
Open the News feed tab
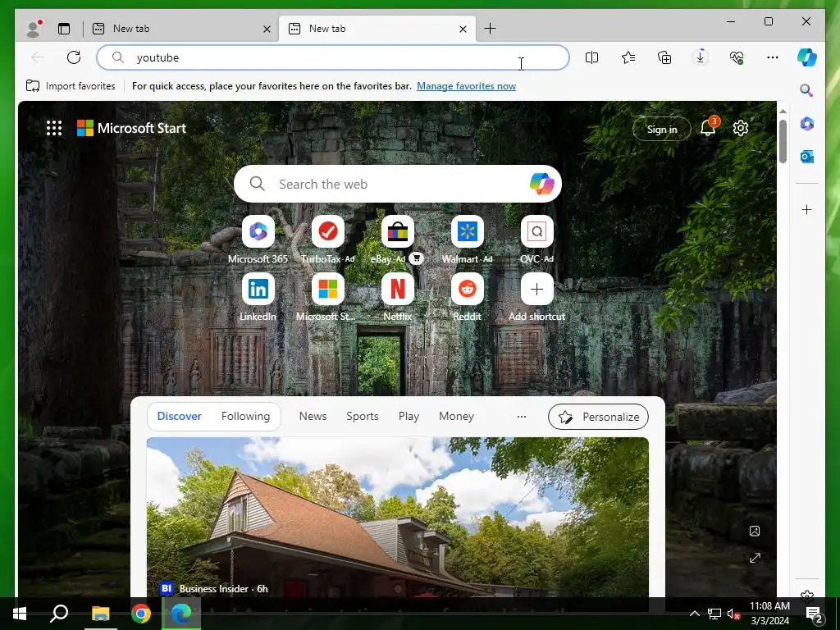coord(313,416)
